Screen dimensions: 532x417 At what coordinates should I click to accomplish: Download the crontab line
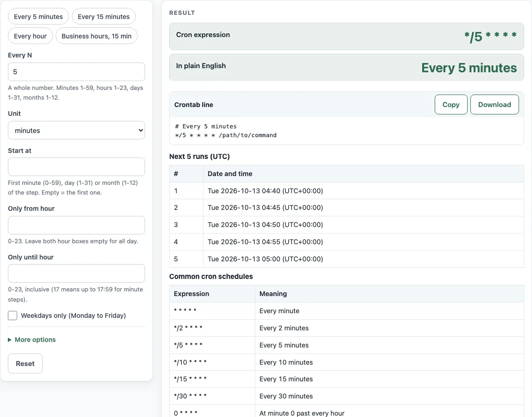point(494,105)
